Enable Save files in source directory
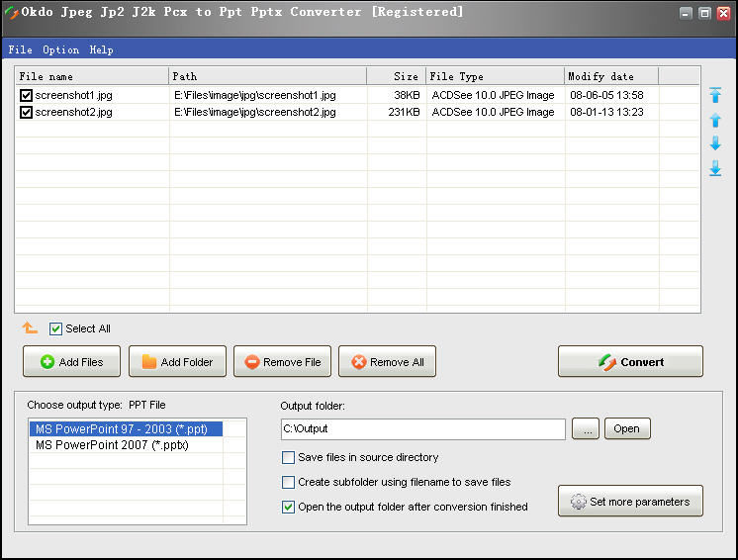The image size is (738, 560). (288, 458)
